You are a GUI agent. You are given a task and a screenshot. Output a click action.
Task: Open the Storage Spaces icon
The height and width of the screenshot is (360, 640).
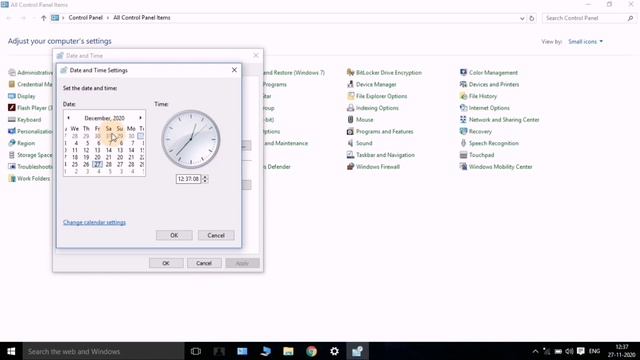coord(12,155)
